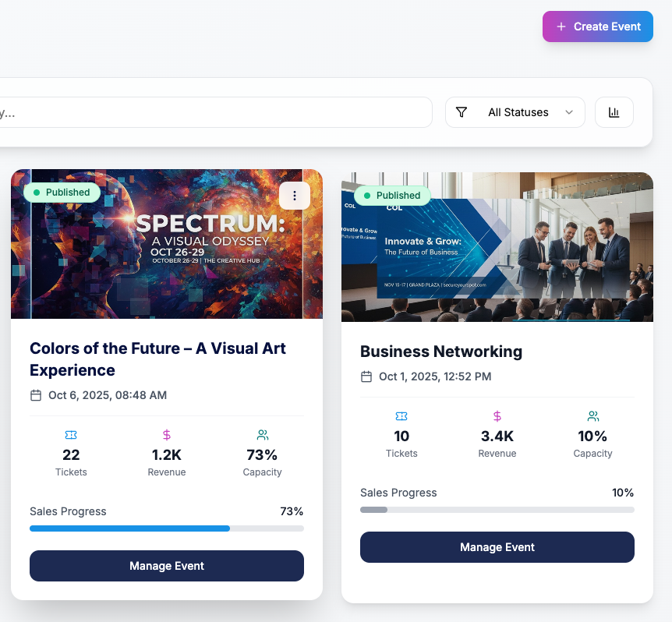Viewport: 672px width, 622px height.
Task: Open the bar chart analytics view
Action: tap(614, 112)
